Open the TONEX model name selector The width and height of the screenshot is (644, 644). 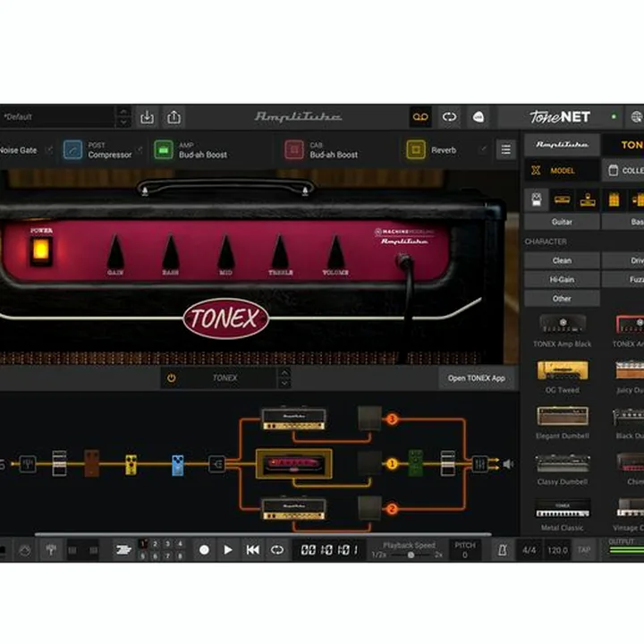coord(225,377)
